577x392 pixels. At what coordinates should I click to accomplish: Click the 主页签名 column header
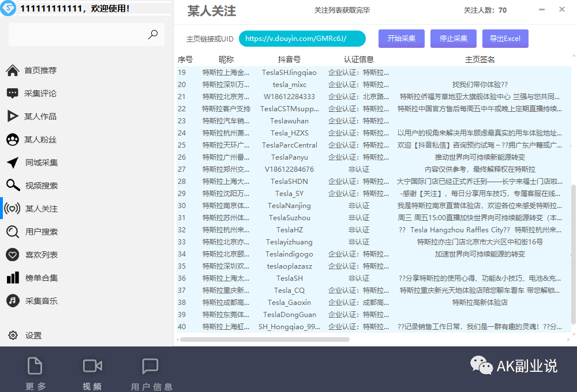[x=480, y=59]
